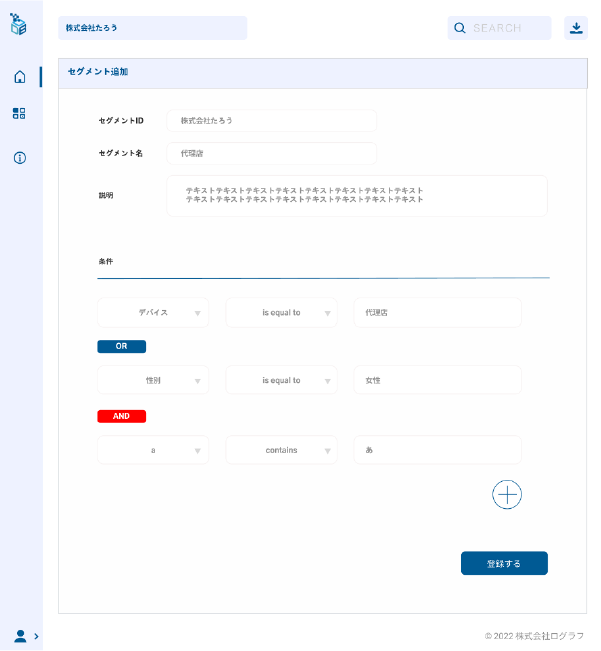Viewport: 601px width, 651px height.
Task: Click the 代理店 condition value field
Action: [x=437, y=312]
